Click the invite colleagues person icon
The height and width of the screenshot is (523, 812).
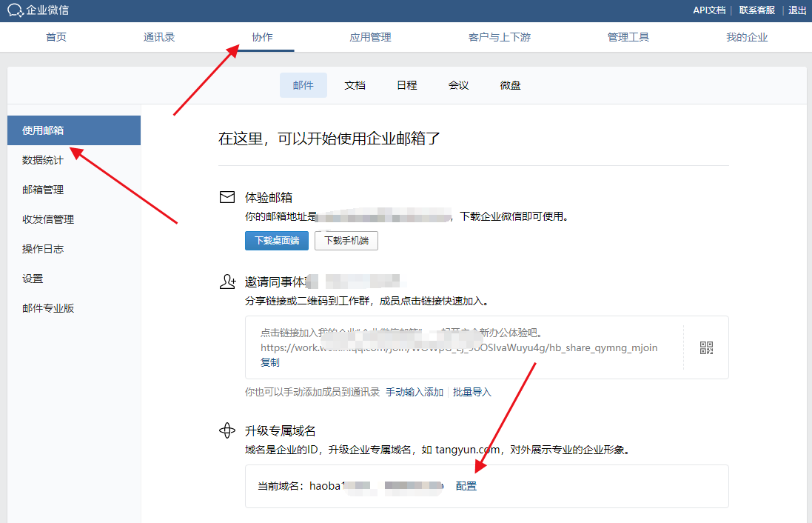(227, 281)
